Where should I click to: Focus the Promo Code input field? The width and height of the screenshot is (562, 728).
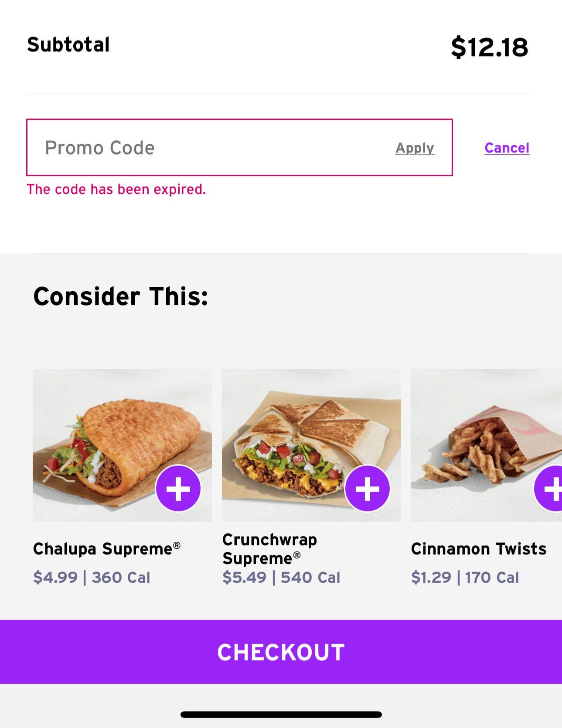click(x=196, y=148)
